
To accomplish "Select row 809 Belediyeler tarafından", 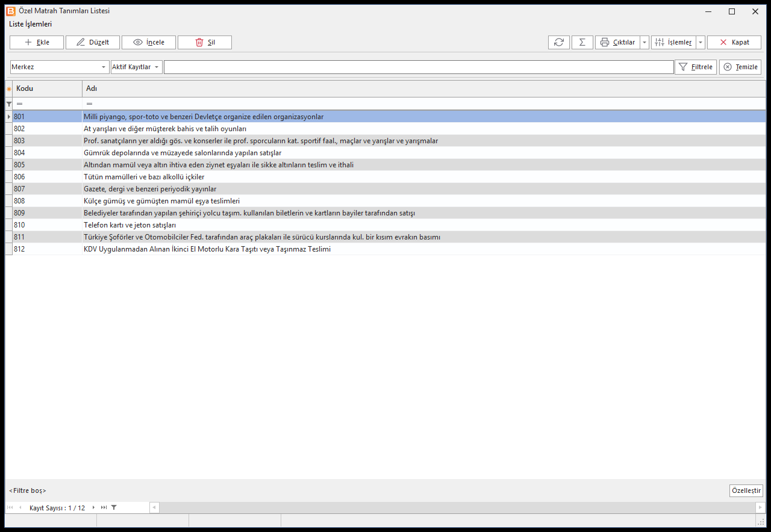I will coord(385,213).
